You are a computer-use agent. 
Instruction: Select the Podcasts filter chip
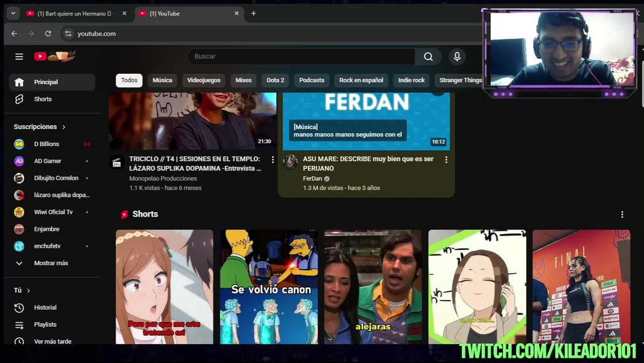311,80
